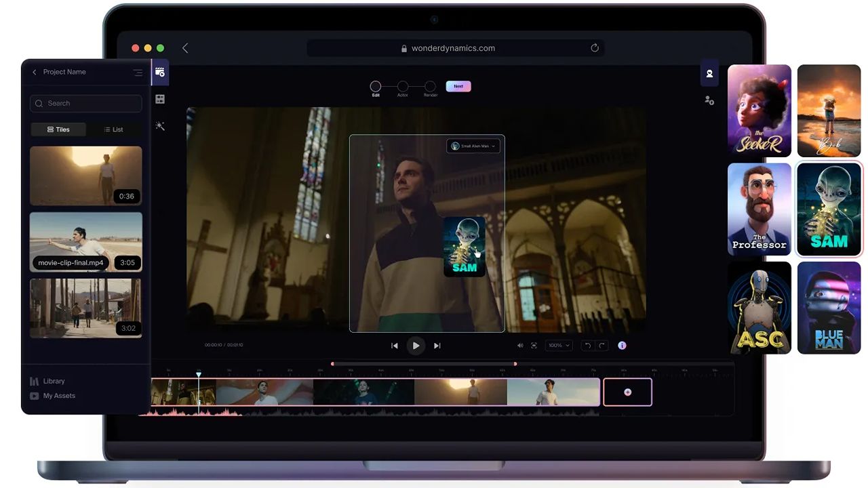The image size is (868, 488).
Task: Click the add character icon
Action: tap(709, 100)
